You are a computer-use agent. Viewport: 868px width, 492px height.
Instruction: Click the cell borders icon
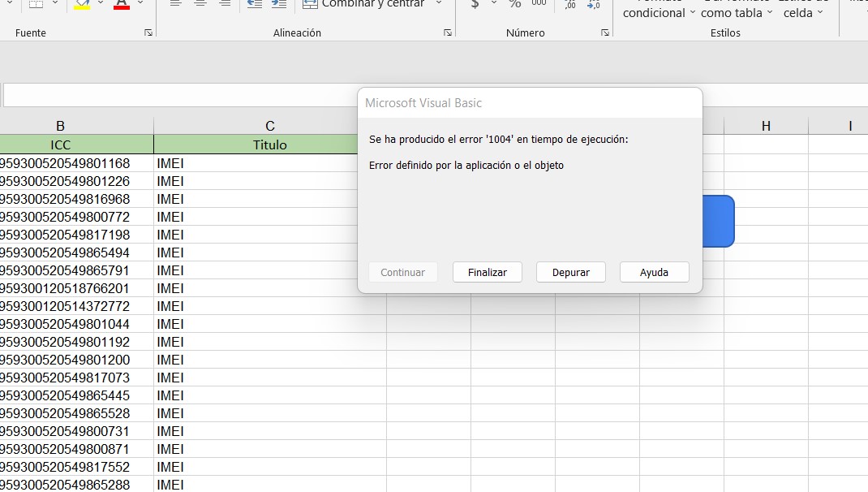coord(36,4)
